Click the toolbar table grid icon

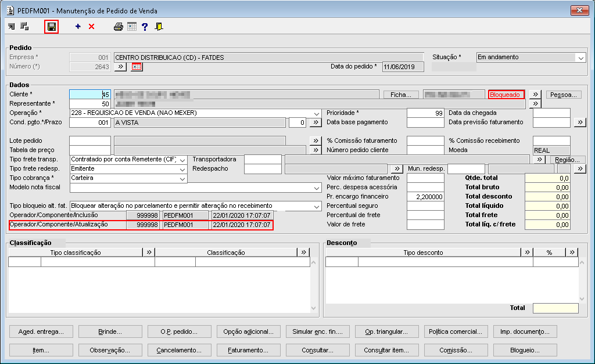132,27
